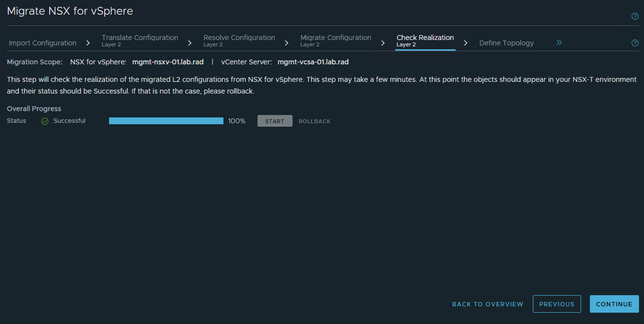Click the Overall Progress heading
Viewport: 644px width, 324px height.
click(34, 109)
